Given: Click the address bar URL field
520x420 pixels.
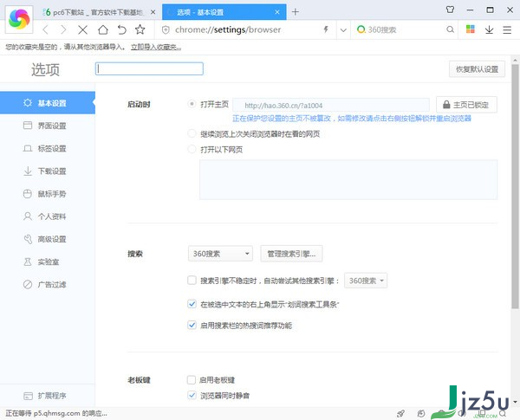Looking at the screenshot, I should [245, 29].
